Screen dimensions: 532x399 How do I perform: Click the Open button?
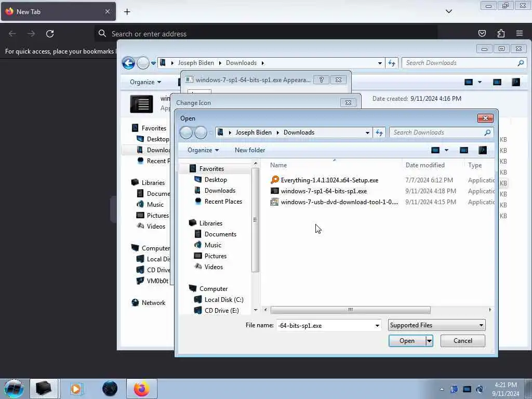407,341
